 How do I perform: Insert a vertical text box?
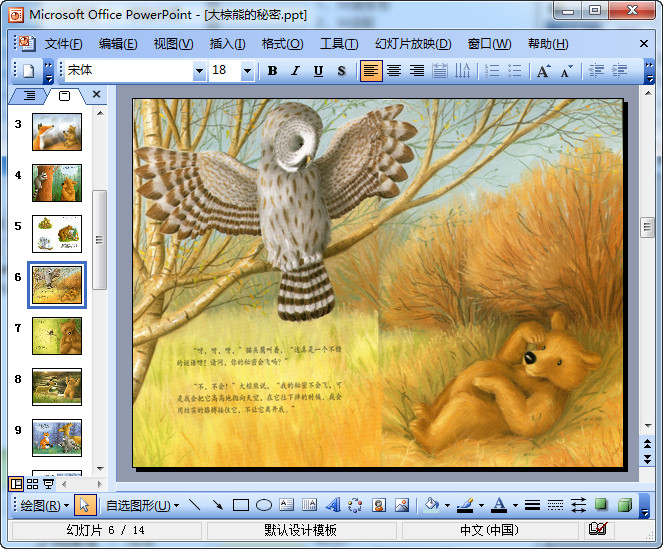point(310,505)
